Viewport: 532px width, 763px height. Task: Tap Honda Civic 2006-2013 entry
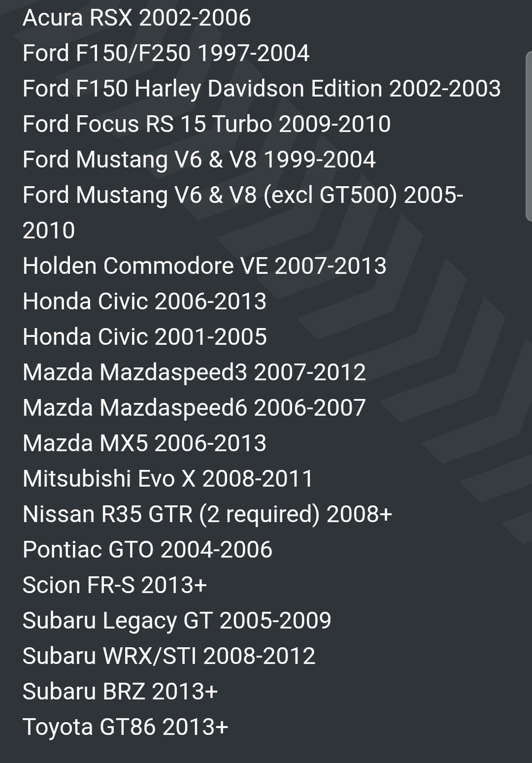tap(145, 301)
